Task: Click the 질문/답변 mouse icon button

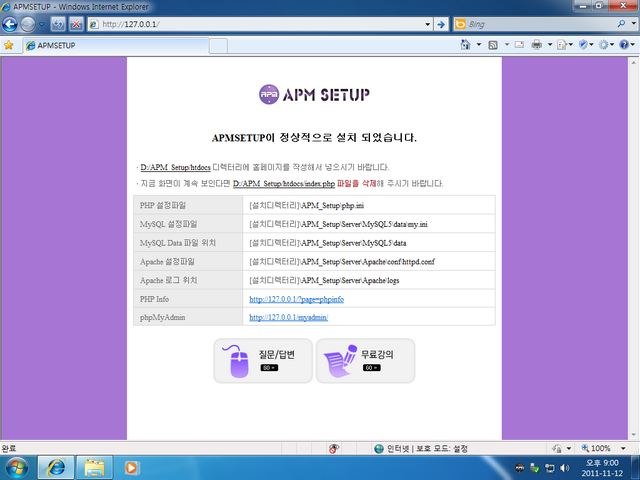Action: click(x=263, y=361)
